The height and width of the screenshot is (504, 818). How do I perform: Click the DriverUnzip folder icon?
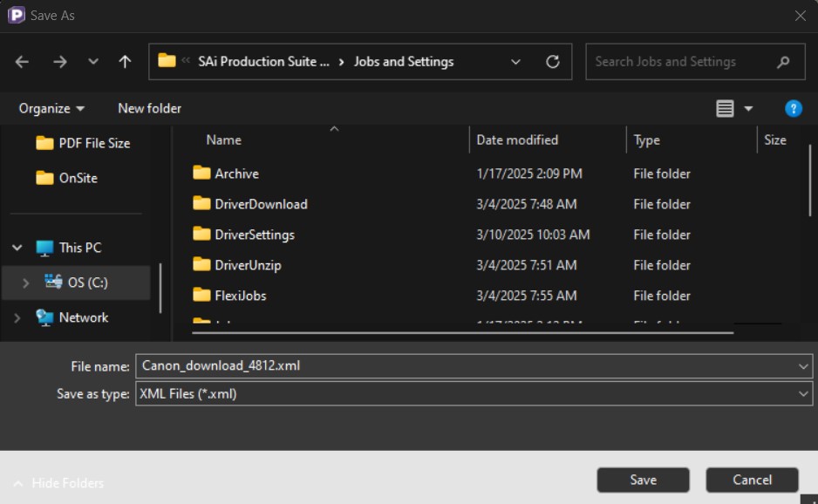[201, 264]
